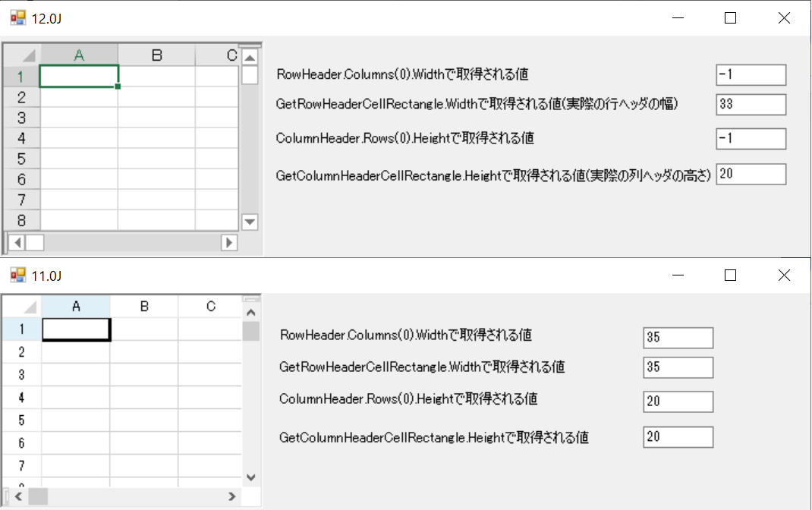This screenshot has width=812, height=510.
Task: Click scroll down arrow in 12.0J spreadsheet
Action: point(250,222)
